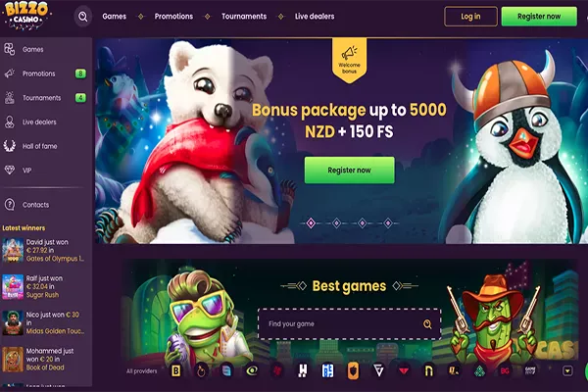Click the search magnifier icon in header
Screen dimensions: 588x392
(83, 17)
